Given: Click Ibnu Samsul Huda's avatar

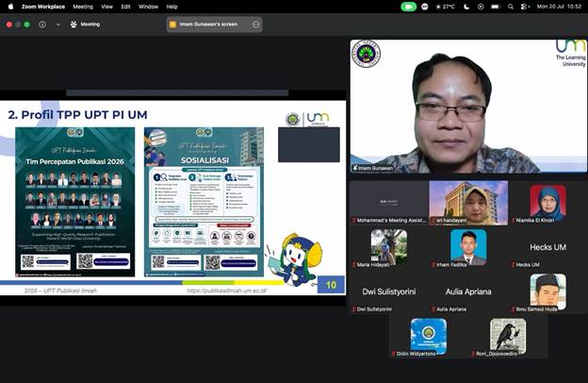Looking at the screenshot, I should [x=547, y=291].
